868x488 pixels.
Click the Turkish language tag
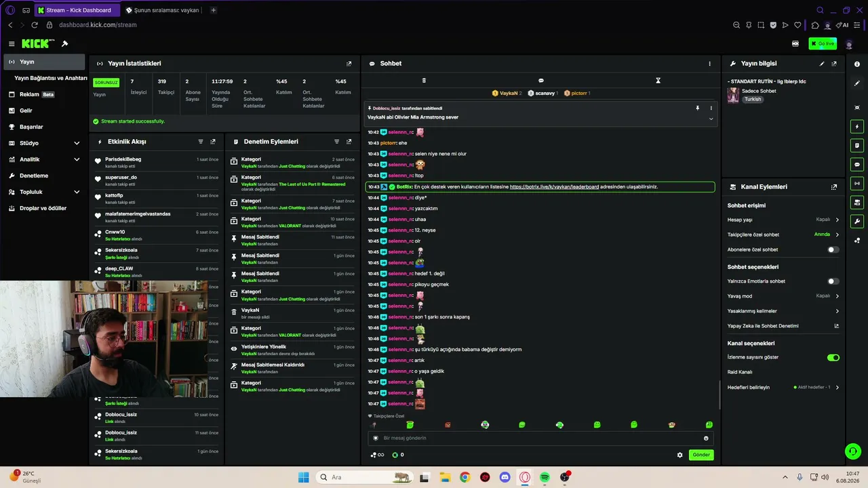[x=753, y=99]
